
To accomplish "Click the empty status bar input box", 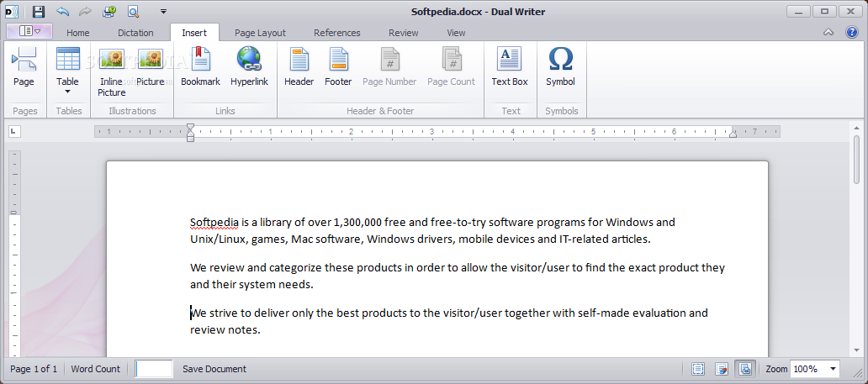I will 154,369.
